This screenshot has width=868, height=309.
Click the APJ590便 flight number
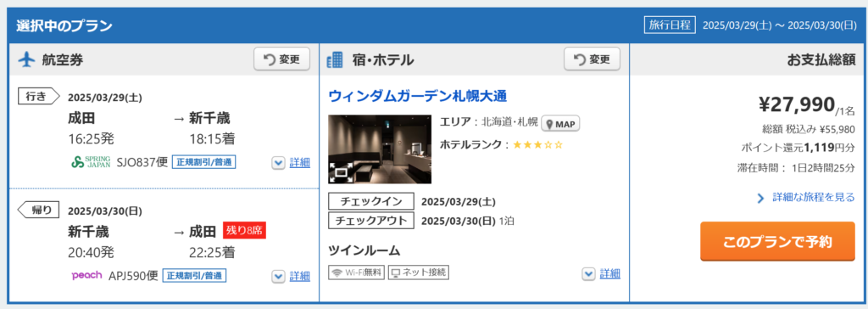(x=133, y=276)
